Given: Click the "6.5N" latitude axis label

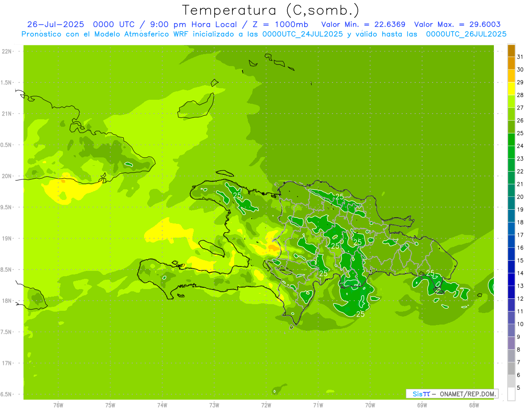Looking at the screenshot, I should tap(6, 394).
